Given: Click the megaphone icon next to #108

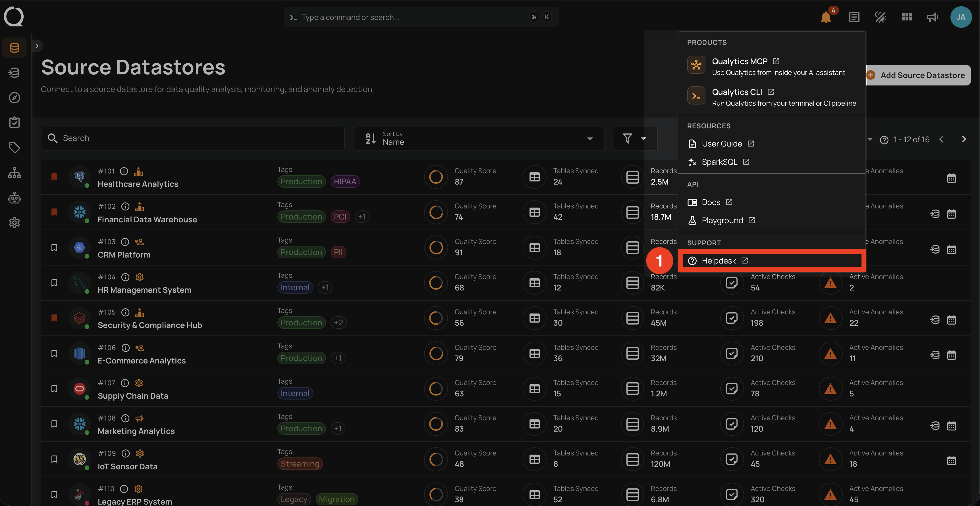Looking at the screenshot, I should (x=140, y=418).
